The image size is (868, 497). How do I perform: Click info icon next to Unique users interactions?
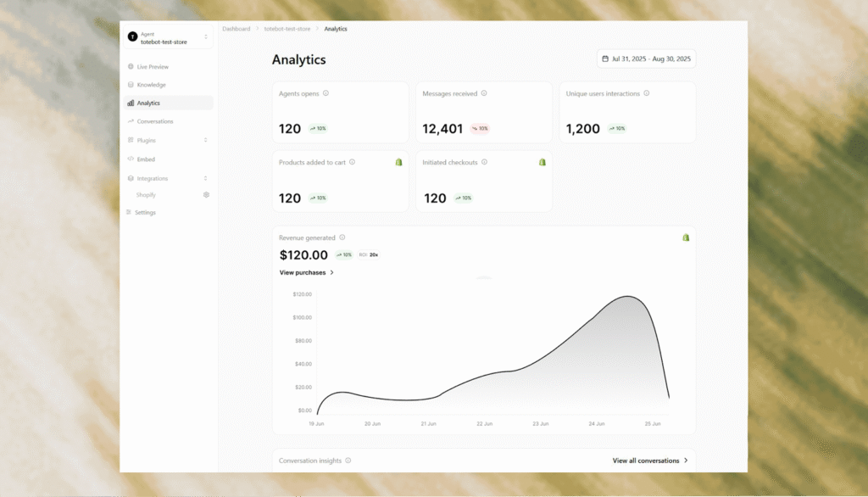[646, 94]
